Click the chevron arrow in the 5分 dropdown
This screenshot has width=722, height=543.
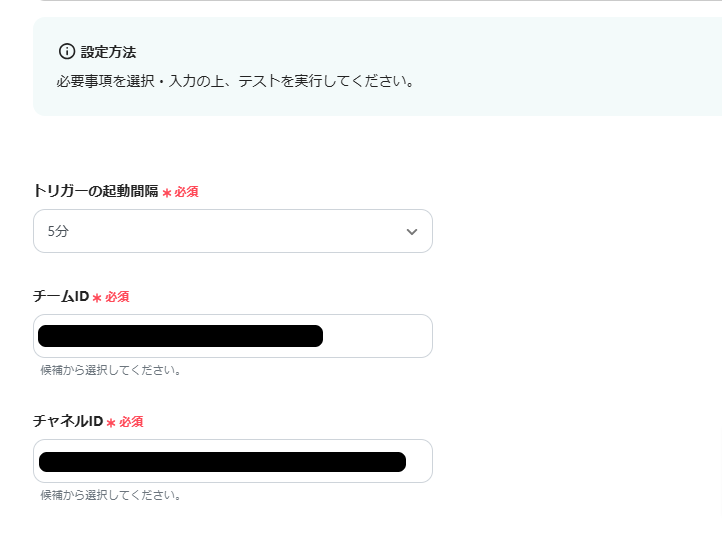pyautogui.click(x=411, y=232)
